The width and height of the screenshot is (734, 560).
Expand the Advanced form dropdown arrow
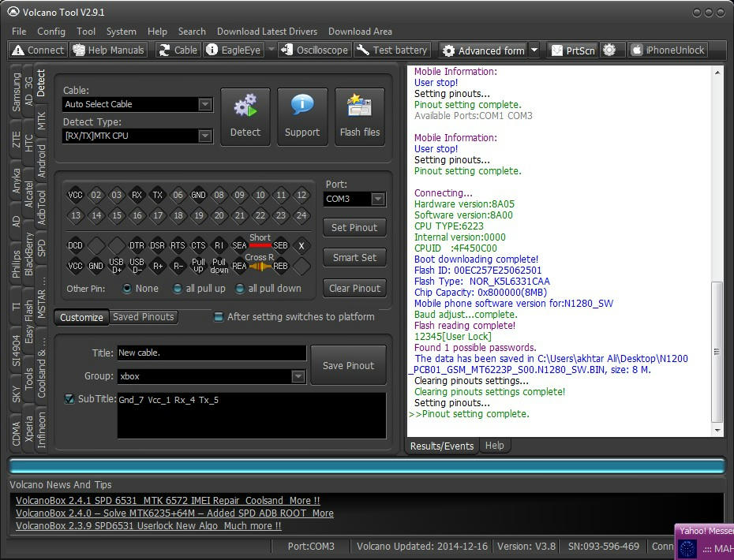coord(534,50)
